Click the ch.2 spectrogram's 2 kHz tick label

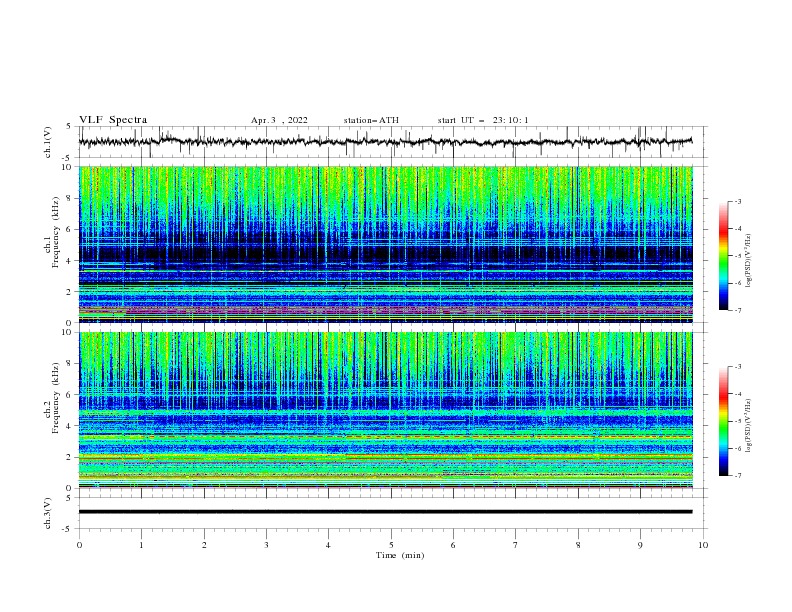pos(70,457)
